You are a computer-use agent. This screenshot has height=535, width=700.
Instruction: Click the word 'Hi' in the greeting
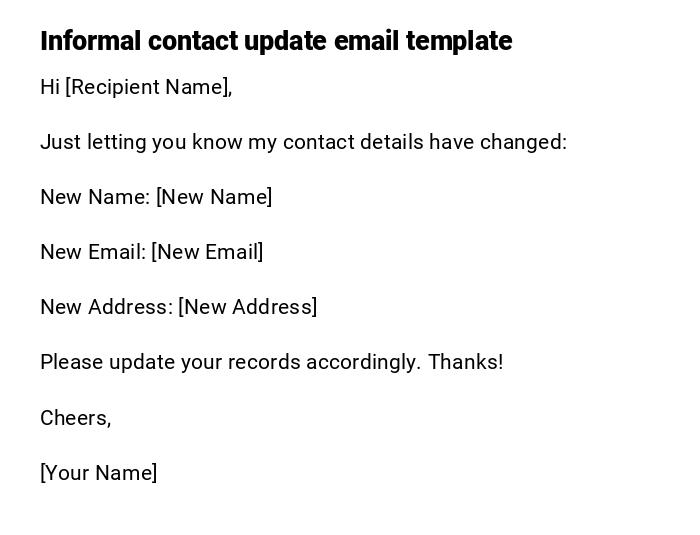coord(50,87)
